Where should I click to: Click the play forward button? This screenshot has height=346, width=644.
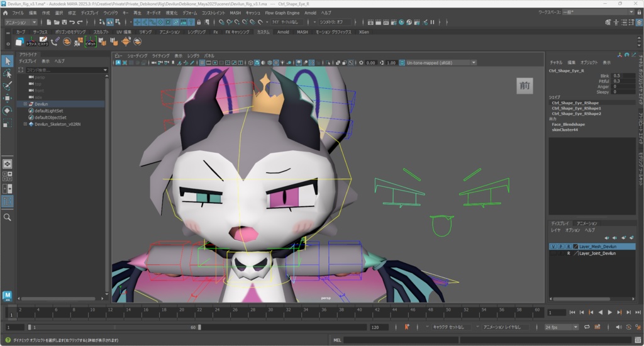coord(609,312)
